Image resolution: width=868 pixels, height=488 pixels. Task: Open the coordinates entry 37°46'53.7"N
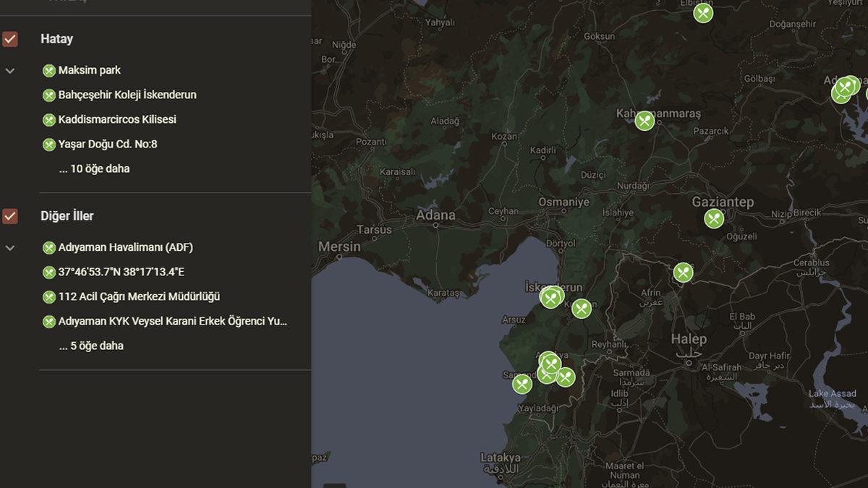coord(122,273)
